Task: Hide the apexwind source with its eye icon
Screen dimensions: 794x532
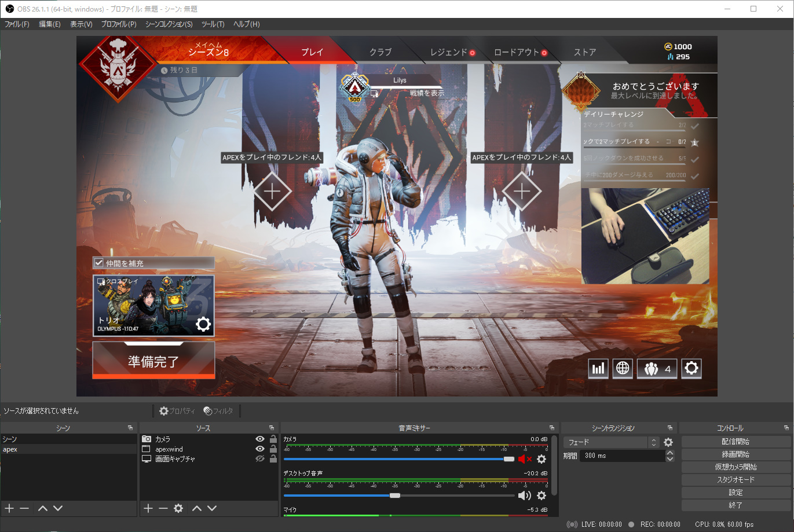Action: click(260, 449)
